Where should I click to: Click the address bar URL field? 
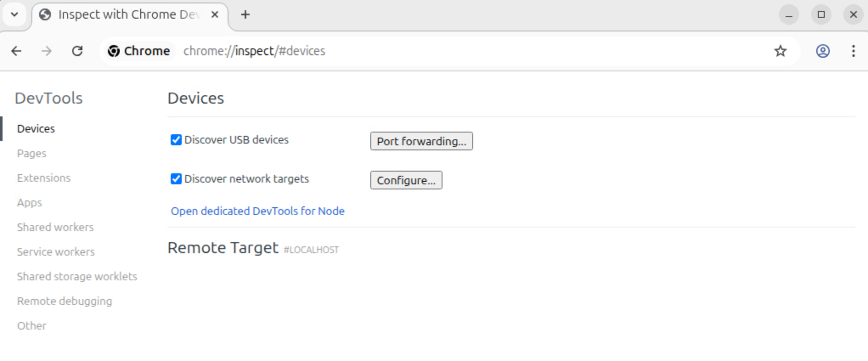pyautogui.click(x=425, y=51)
